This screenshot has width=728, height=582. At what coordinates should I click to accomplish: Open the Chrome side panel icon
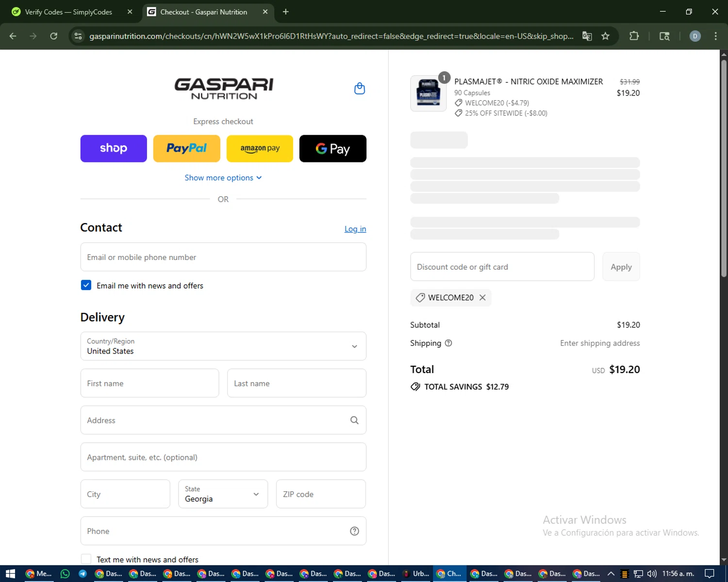tap(664, 36)
